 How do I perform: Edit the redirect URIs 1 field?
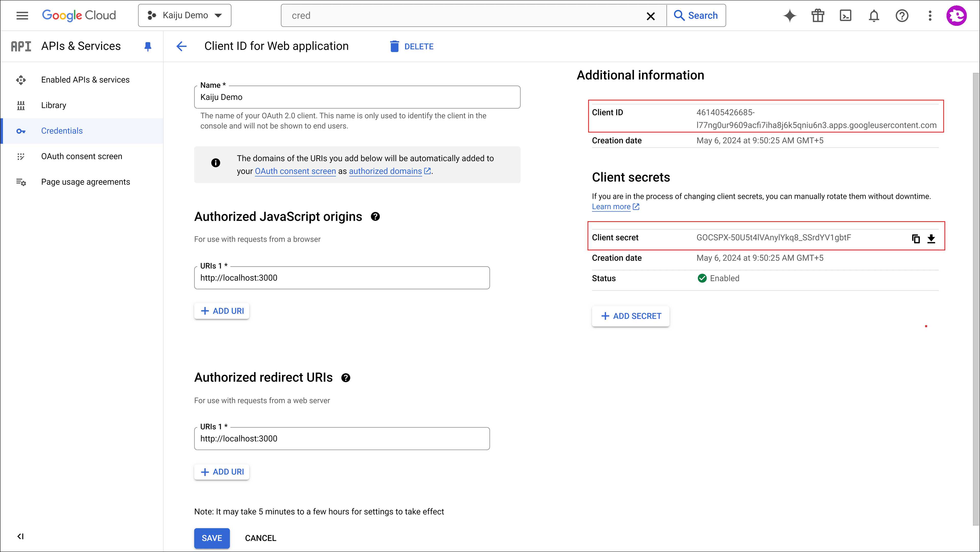tap(342, 439)
